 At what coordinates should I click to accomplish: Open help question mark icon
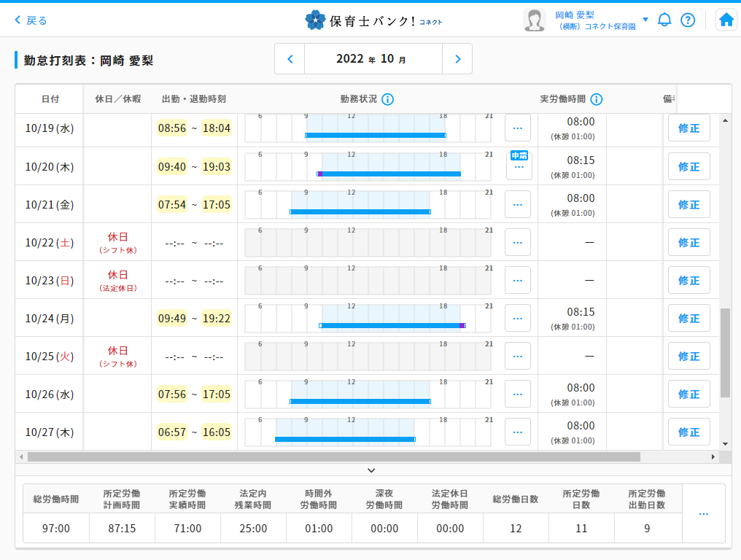(687, 20)
